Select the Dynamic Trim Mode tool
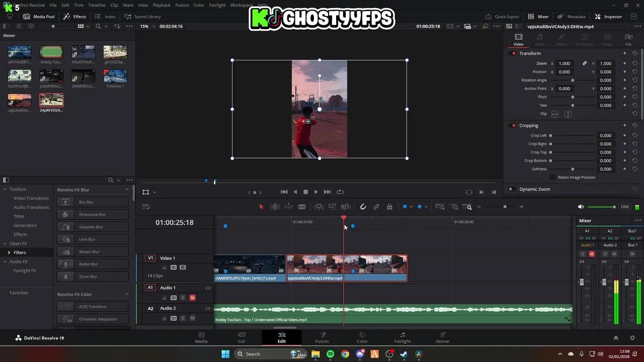The width and height of the screenshot is (644, 362). (x=289, y=207)
